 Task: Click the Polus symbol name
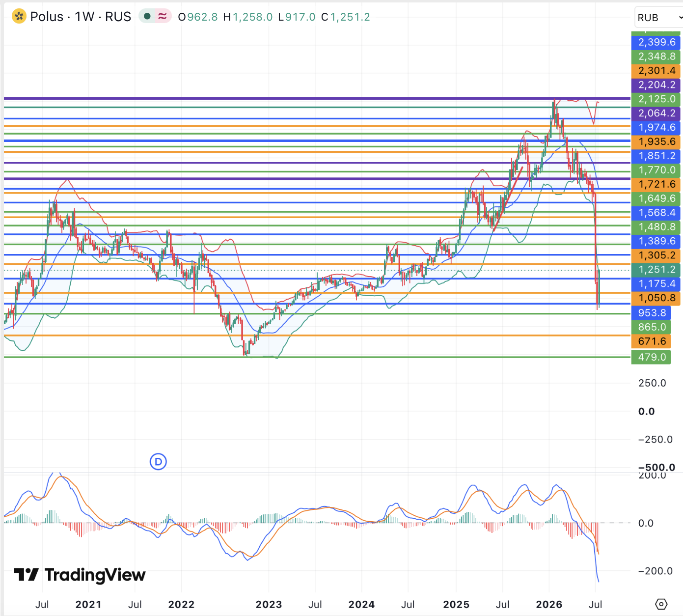click(47, 17)
